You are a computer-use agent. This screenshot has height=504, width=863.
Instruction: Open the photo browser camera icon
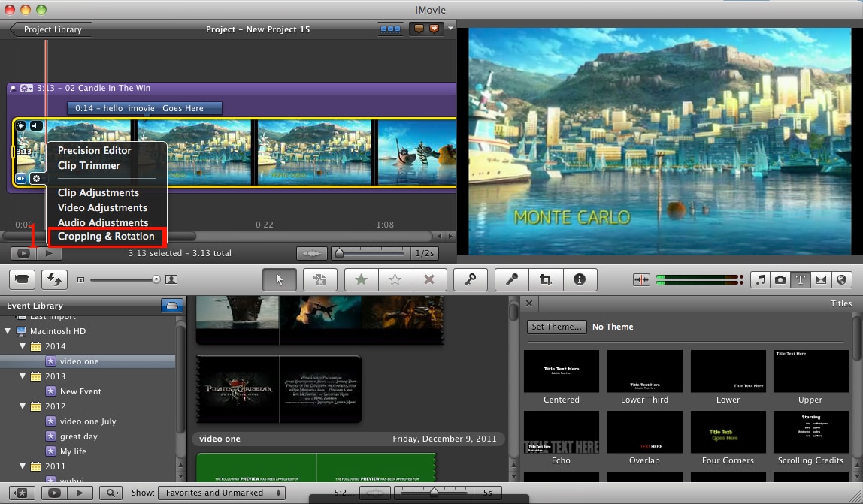pyautogui.click(x=780, y=279)
